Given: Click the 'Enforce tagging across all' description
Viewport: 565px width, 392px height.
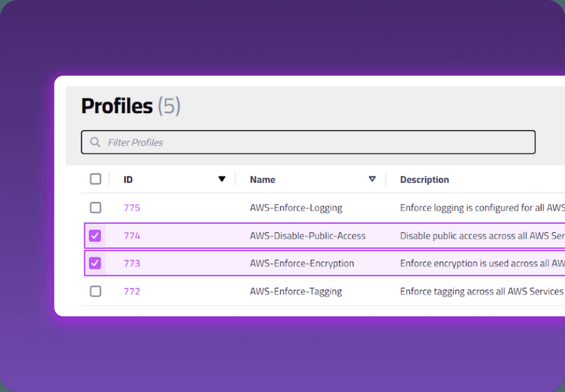Looking at the screenshot, I should pyautogui.click(x=482, y=292).
